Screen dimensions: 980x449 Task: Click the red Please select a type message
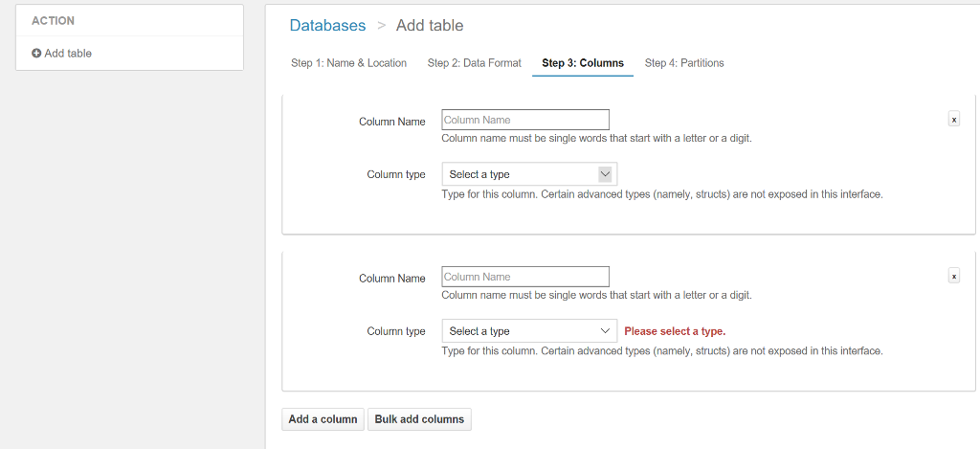tap(675, 331)
